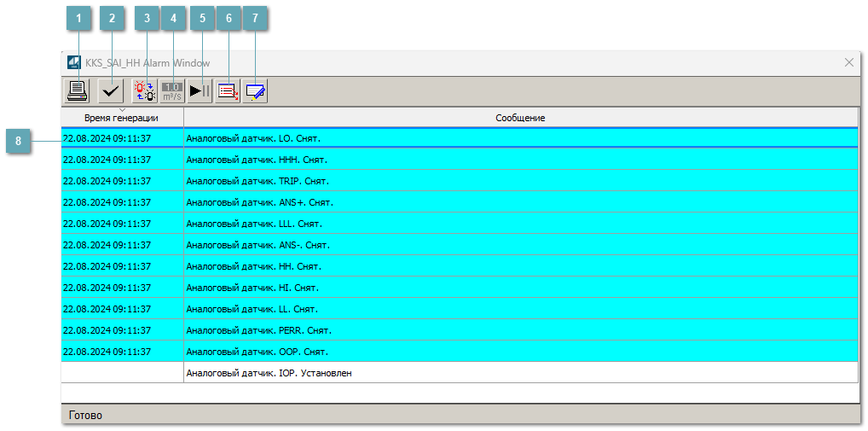868x431 pixels.
Task: Toggle the alarm lamp state switch icon
Action: [145, 90]
